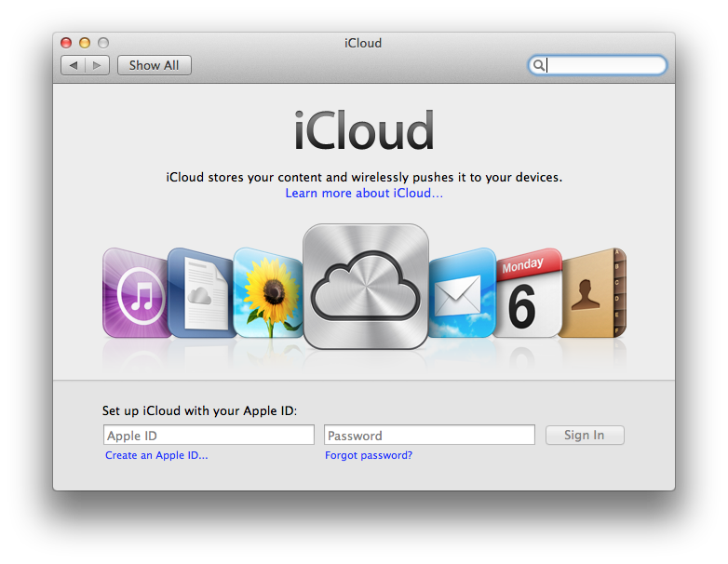Screen dimensions: 728x564
Task: Click the iCloud window title text
Action: pos(363,43)
